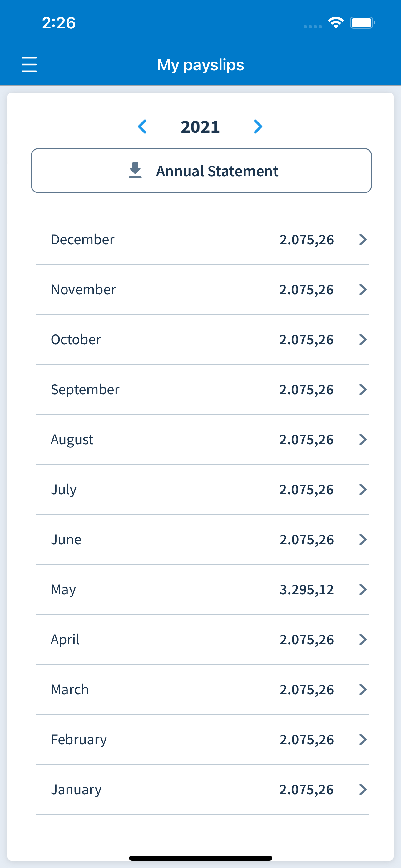Open the May payslip of 3.295,12
401x868 pixels.
click(x=202, y=589)
